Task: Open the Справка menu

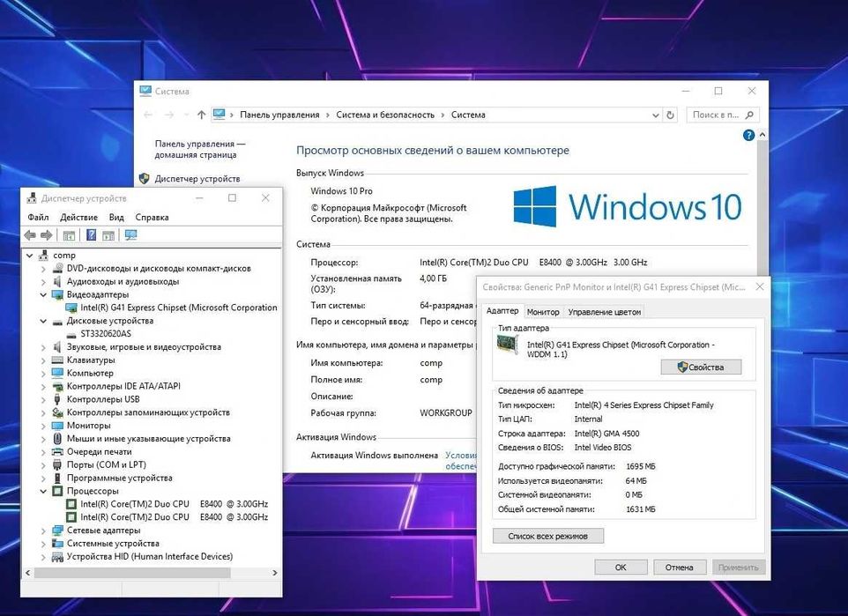Action: 152,218
